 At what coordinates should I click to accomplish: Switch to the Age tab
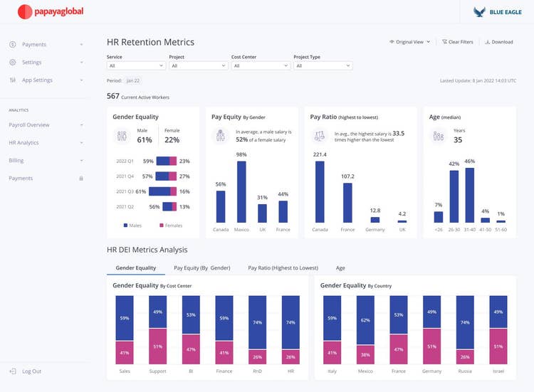[340, 267]
